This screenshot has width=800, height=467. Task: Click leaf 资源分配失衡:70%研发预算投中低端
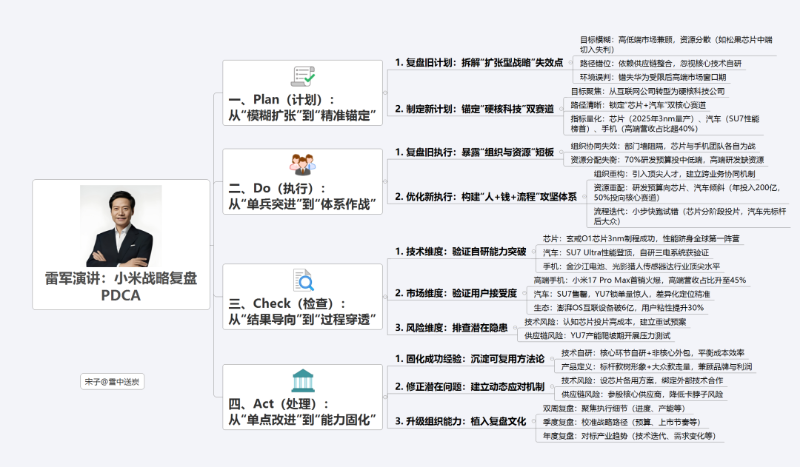click(x=667, y=160)
